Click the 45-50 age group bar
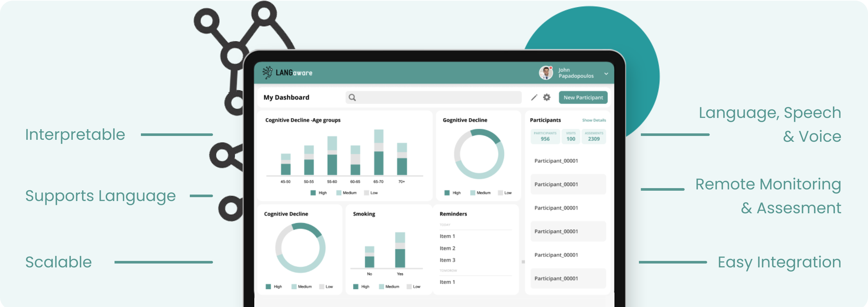The height and width of the screenshot is (307, 868). pos(286,164)
